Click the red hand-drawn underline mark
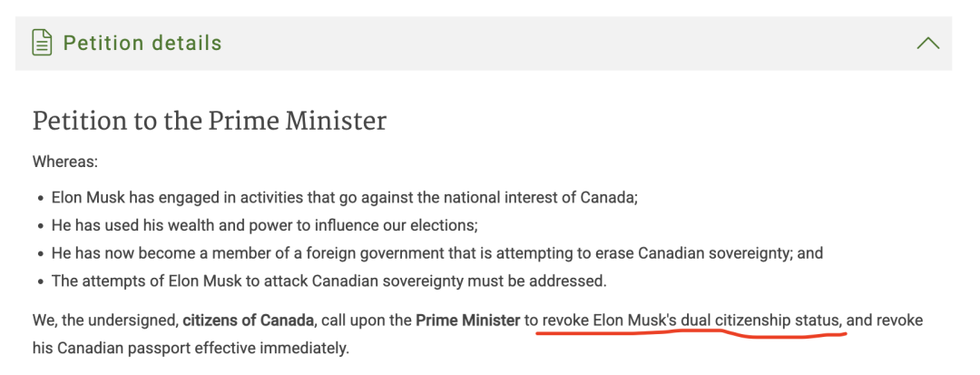The width and height of the screenshot is (980, 375). (x=691, y=333)
